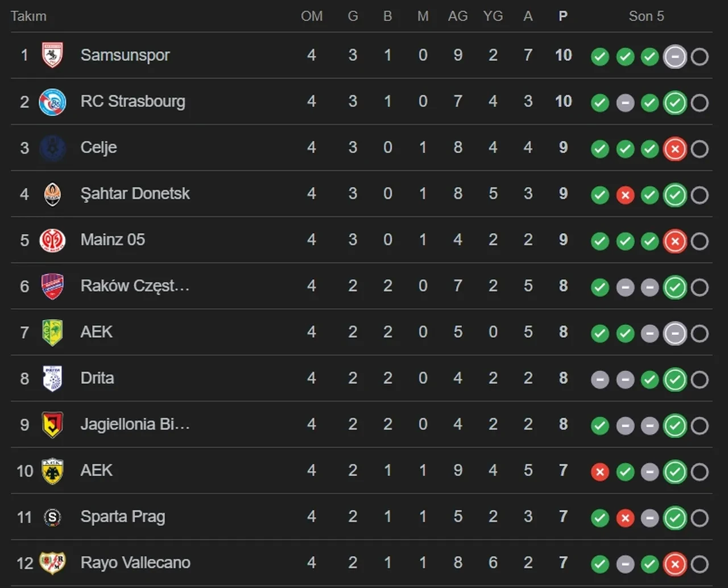Click the RC Strasbourg team name
Screen dimensions: 728x588
click(x=133, y=102)
